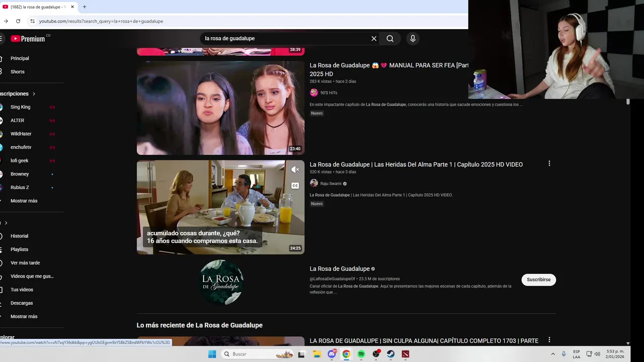
Task: Click the Chrome taskbar icon
Action: click(346, 354)
